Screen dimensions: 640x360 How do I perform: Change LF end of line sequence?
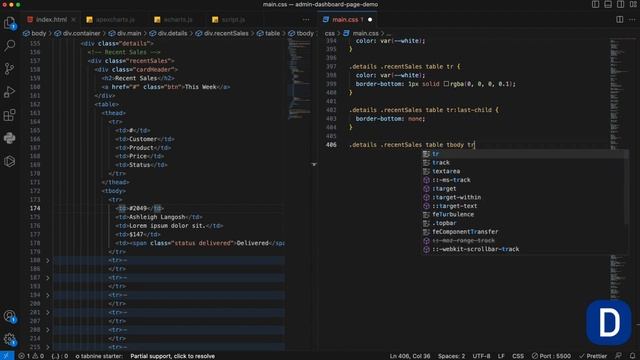(501, 356)
